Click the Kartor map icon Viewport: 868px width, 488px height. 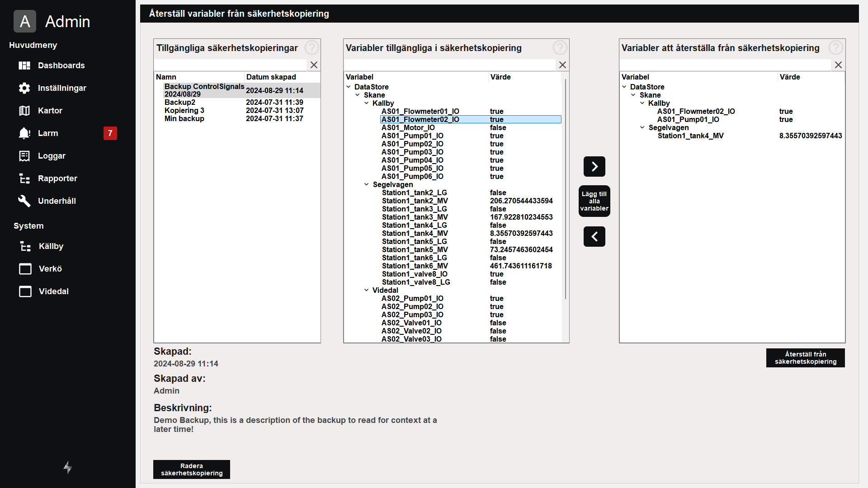[x=24, y=111]
